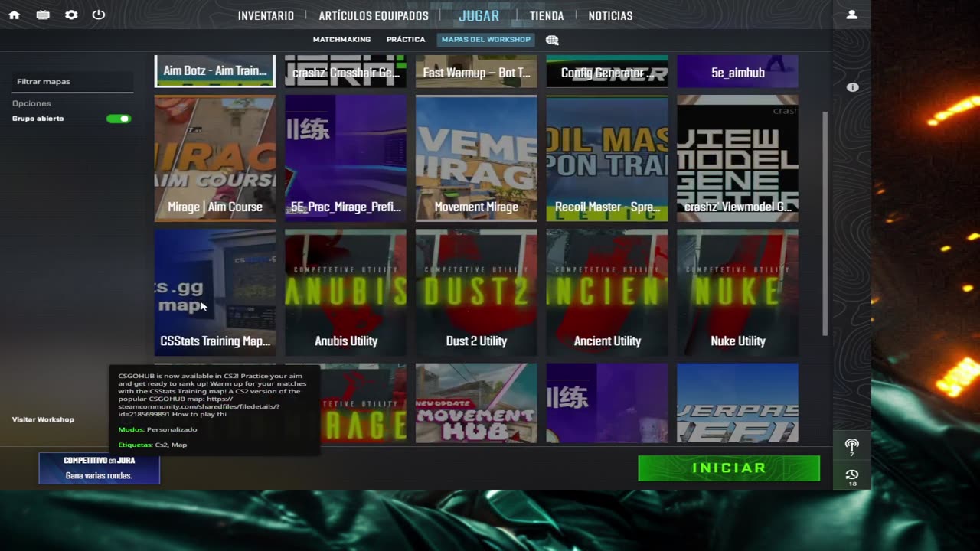This screenshot has width=980, height=551.
Task: Select the Nuke Utility map
Action: point(738,292)
